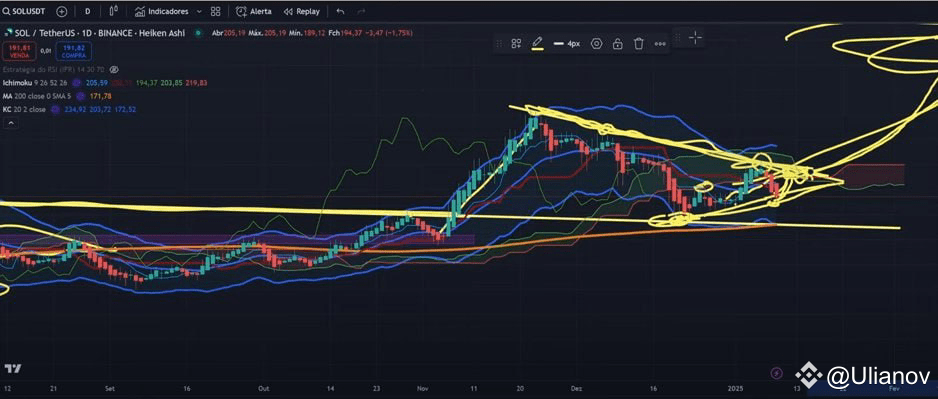Click the Set label on time axis
Viewport: 938px width, 399px height.
pos(111,388)
